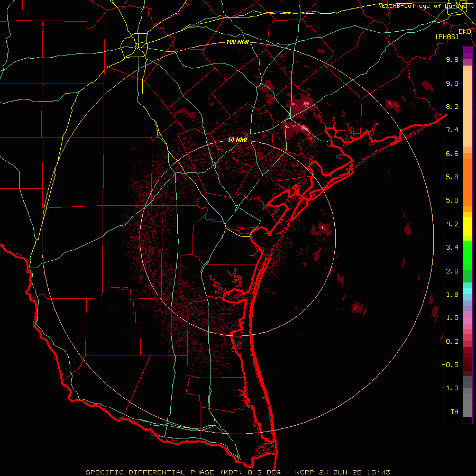Click the cyan segment of color bar
Image resolution: width=476 pixels, height=476 pixels.
point(467,291)
